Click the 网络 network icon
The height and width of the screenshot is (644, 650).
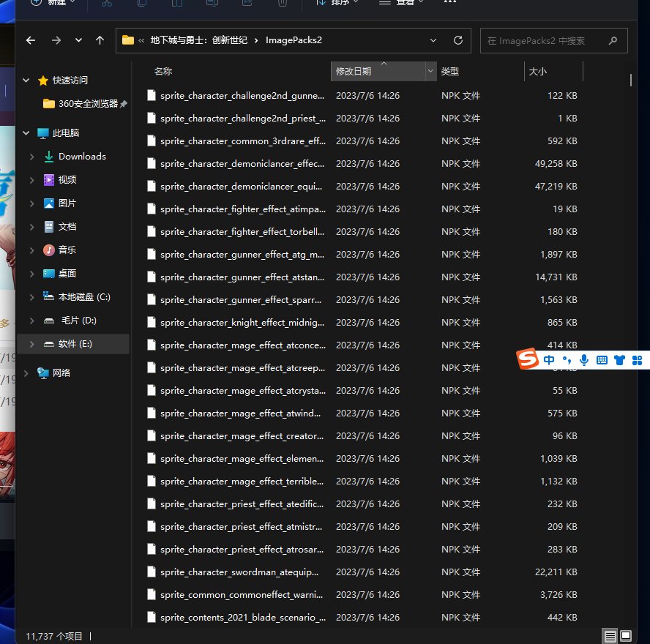[x=43, y=372]
